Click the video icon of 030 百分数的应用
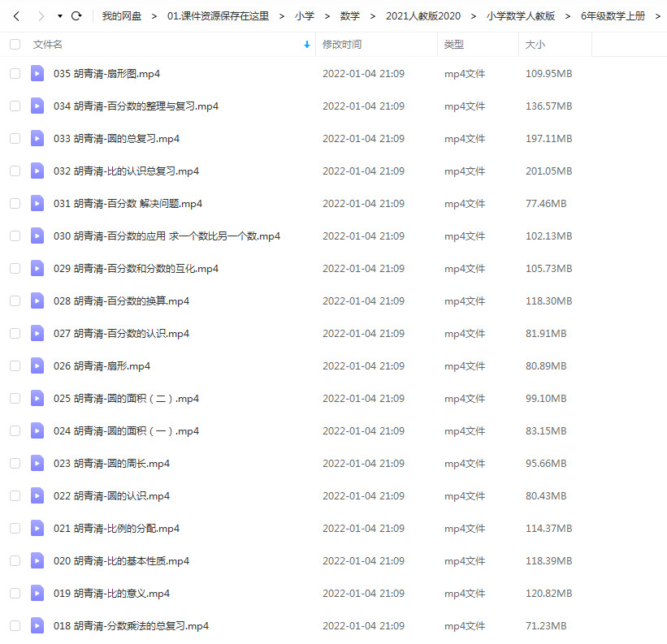Screen dimensions: 667x644 pyautogui.click(x=37, y=236)
